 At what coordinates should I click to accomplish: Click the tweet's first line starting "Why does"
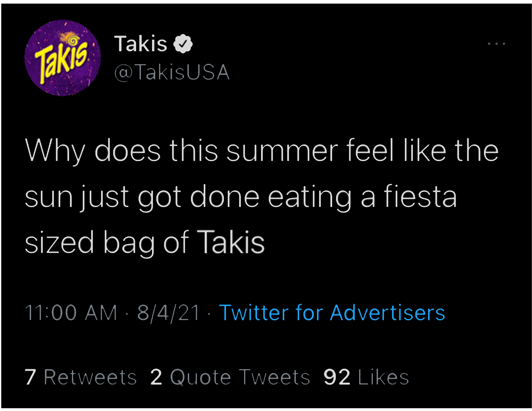pos(262,150)
